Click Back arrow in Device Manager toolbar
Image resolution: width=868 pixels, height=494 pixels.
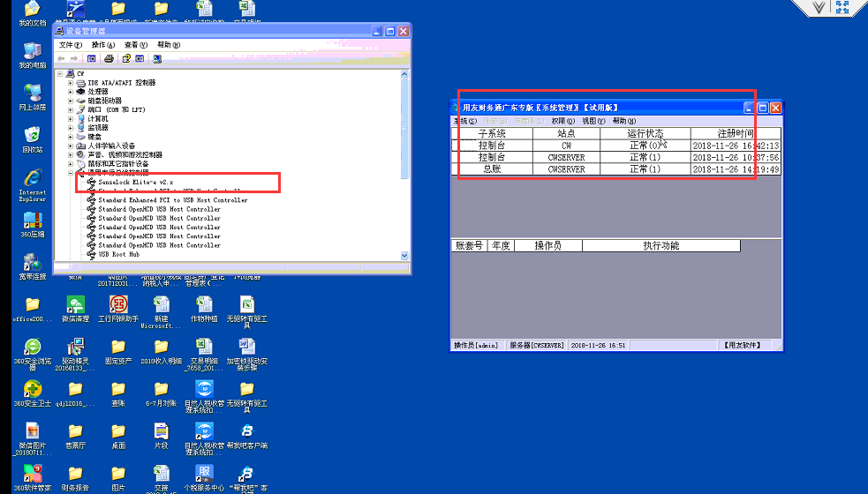62,58
